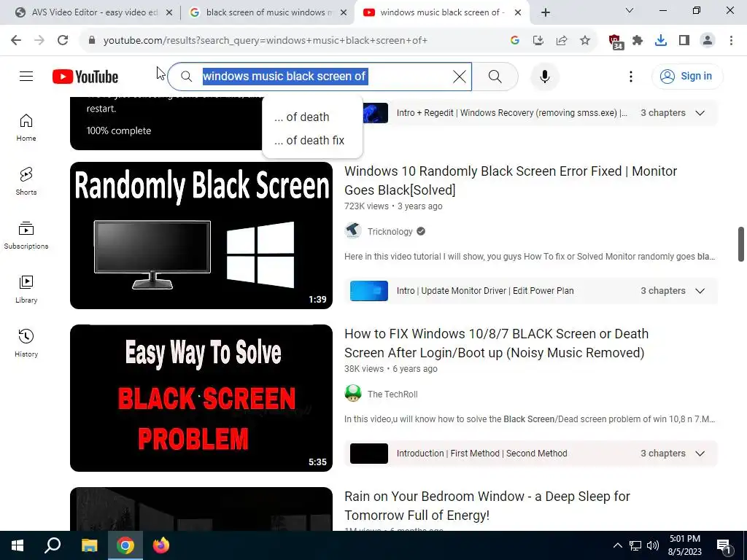
Task: Open the Chrome profile avatar icon
Action: click(708, 41)
